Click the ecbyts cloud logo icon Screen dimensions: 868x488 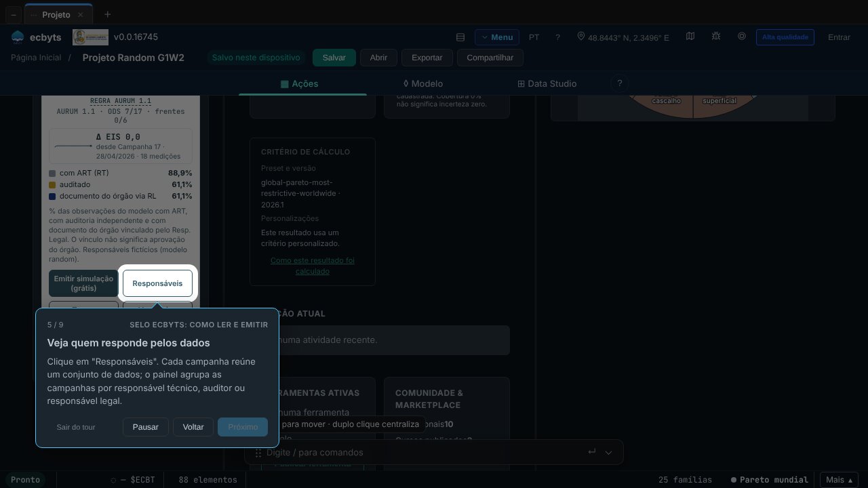pos(18,37)
